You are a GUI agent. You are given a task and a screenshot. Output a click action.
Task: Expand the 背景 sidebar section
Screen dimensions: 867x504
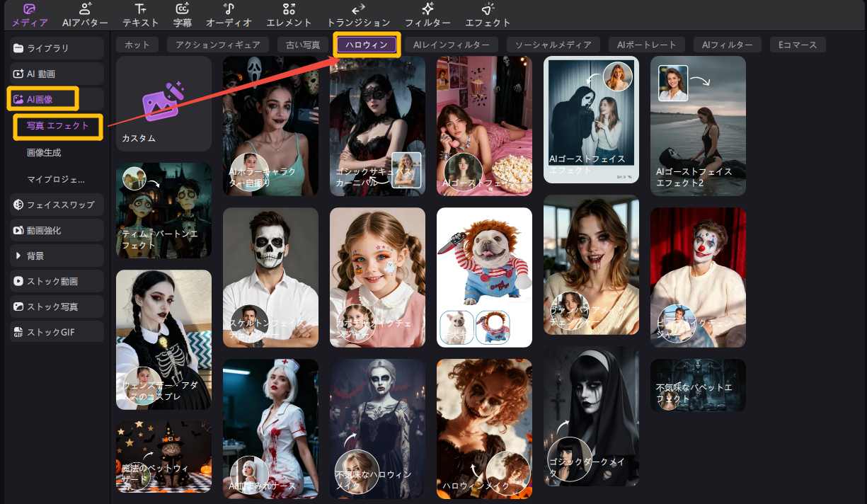click(57, 256)
